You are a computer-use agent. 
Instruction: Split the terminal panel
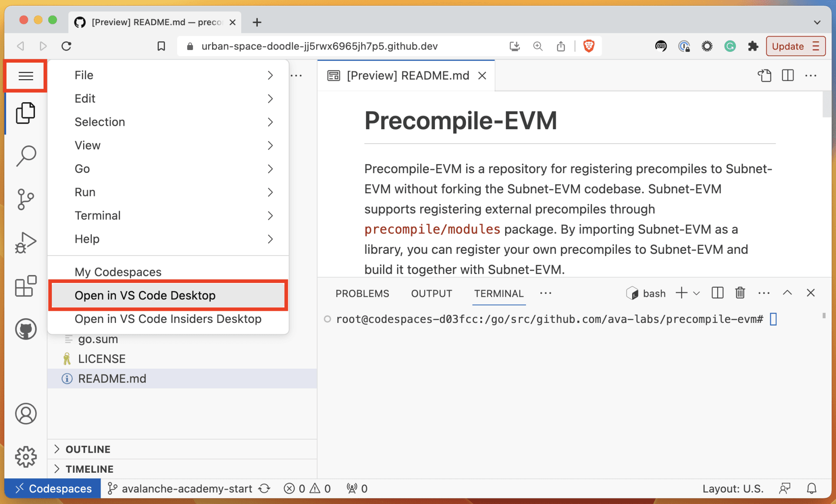[x=717, y=293]
